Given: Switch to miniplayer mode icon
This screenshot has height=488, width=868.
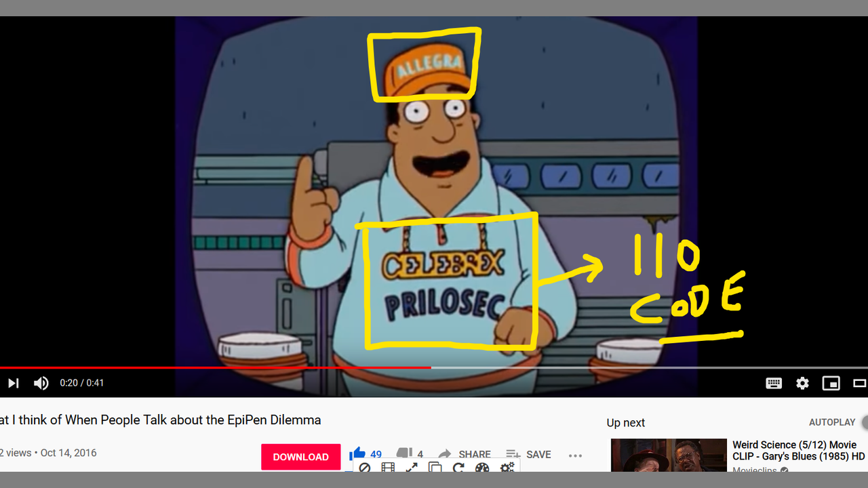Looking at the screenshot, I should pos(831,383).
